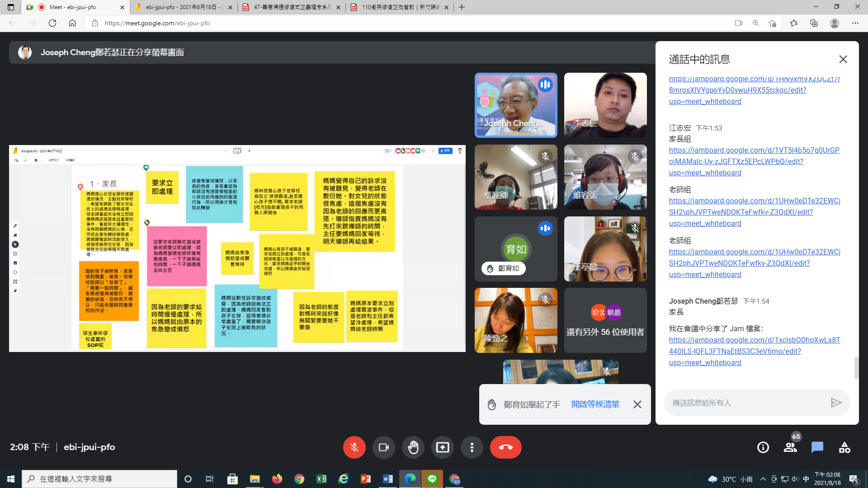
Task: Switch to the 47 PDF browser tab
Action: pos(292,7)
